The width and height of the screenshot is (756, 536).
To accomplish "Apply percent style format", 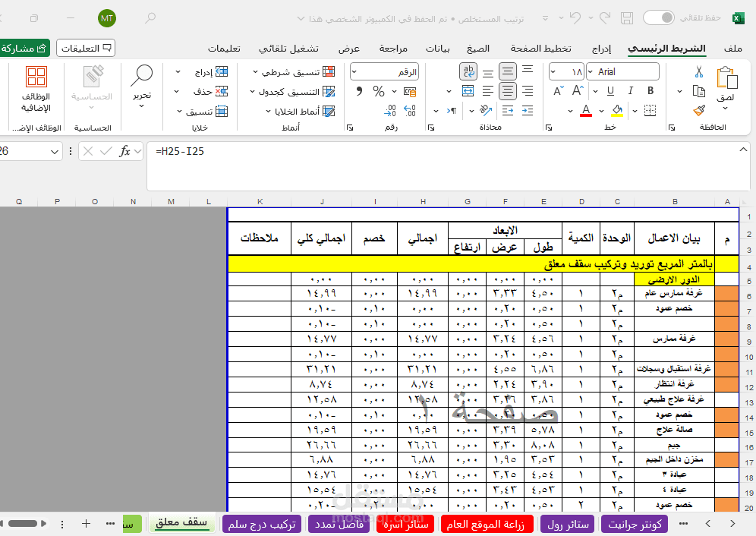I will click(x=379, y=91).
